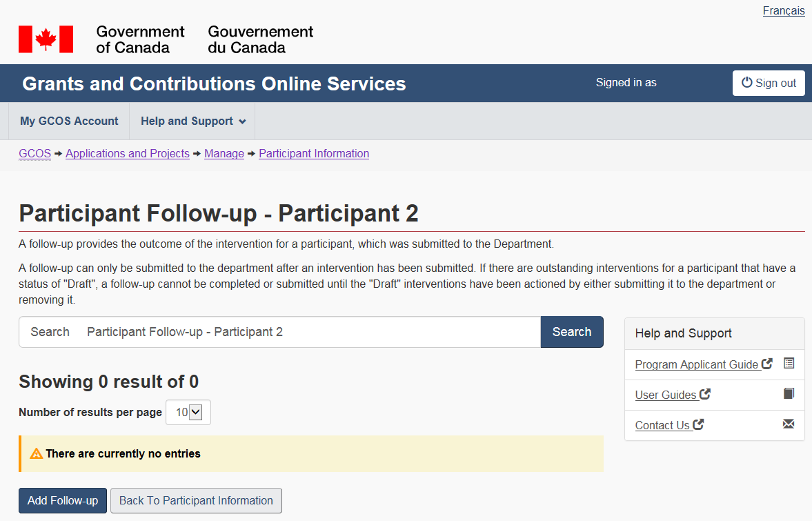This screenshot has width=812, height=521.
Task: Open the results per page dropdown
Action: click(x=188, y=413)
